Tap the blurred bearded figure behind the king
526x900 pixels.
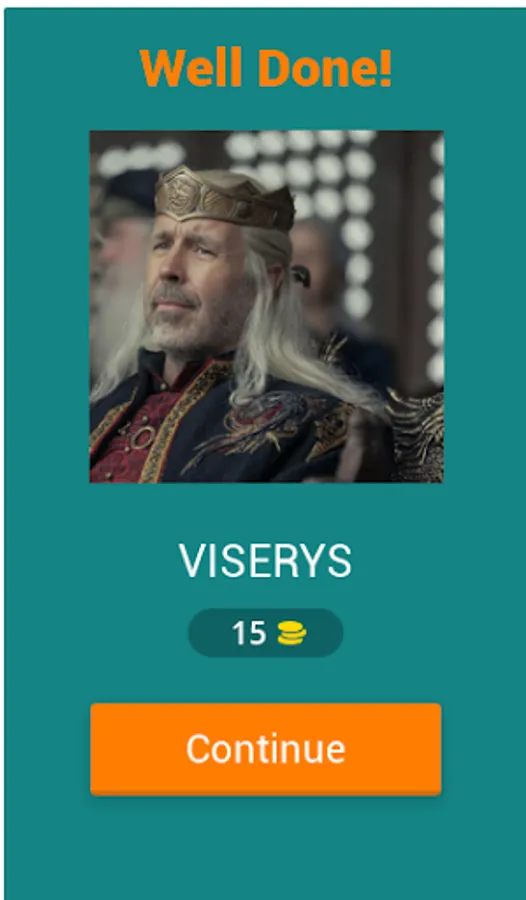tap(118, 270)
